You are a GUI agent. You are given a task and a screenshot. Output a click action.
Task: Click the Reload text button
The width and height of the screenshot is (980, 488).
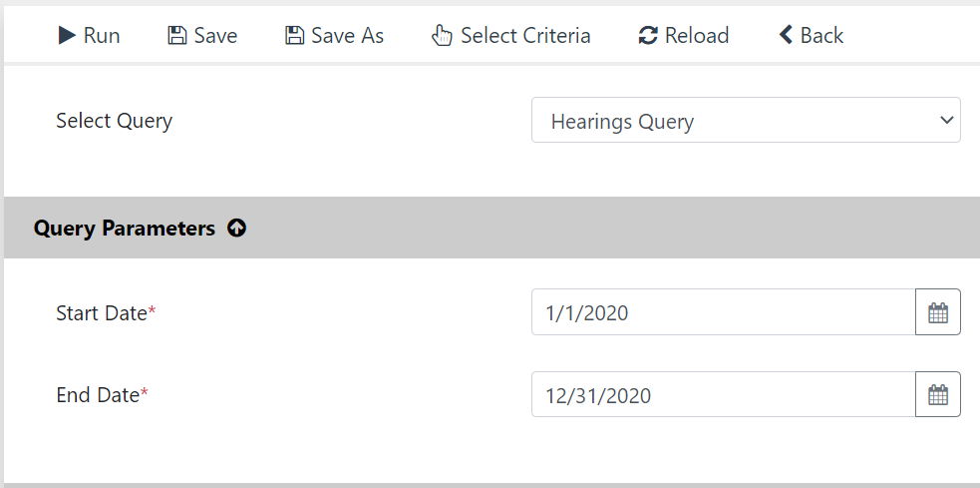[x=697, y=36]
